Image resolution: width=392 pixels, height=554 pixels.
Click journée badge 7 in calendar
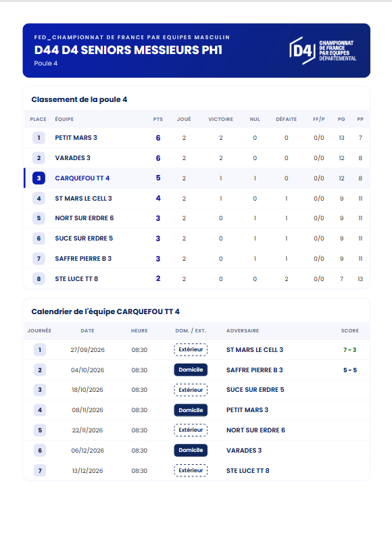click(40, 471)
